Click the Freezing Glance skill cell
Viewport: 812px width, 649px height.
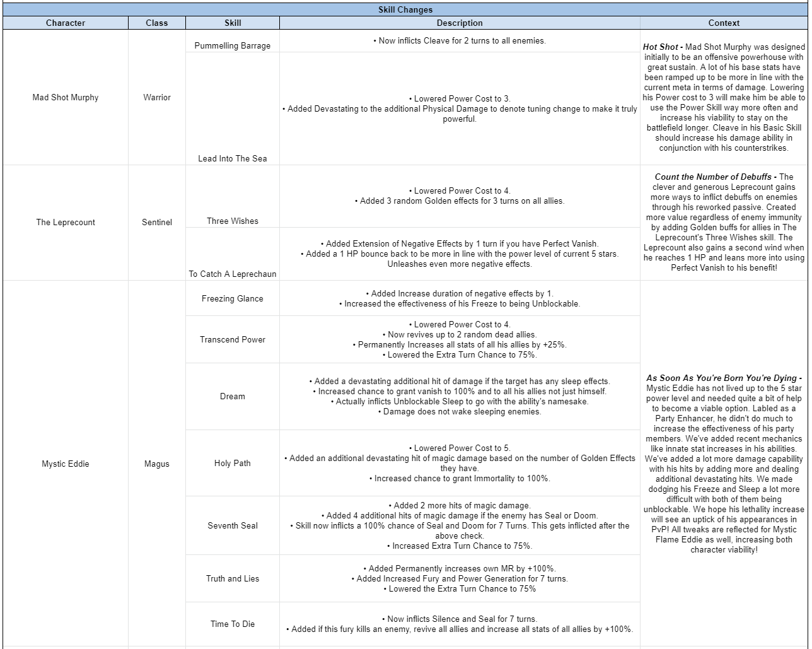pos(233,298)
